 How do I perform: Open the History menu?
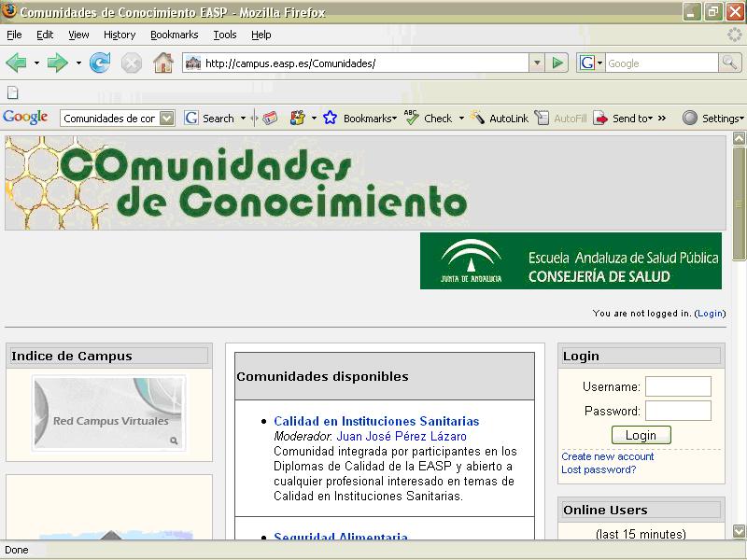click(120, 35)
